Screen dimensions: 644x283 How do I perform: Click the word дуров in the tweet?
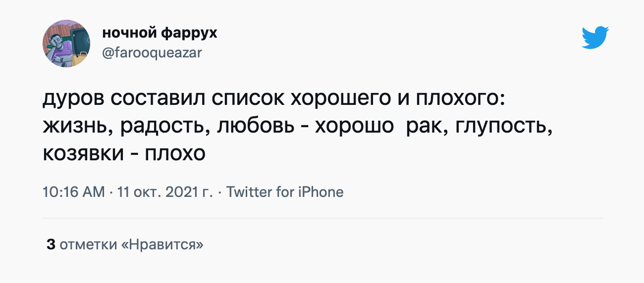click(x=73, y=99)
